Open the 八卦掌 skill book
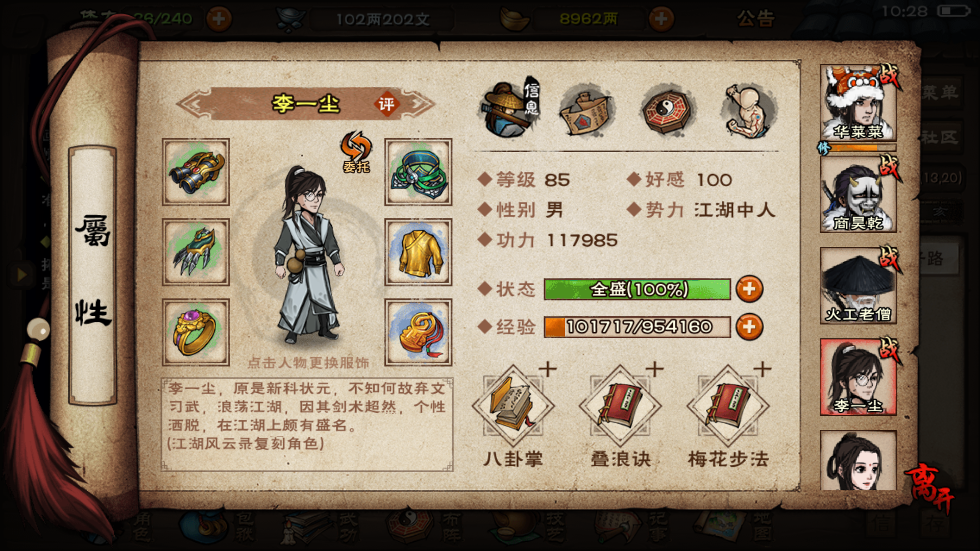The width and height of the screenshot is (980, 551). (x=513, y=406)
